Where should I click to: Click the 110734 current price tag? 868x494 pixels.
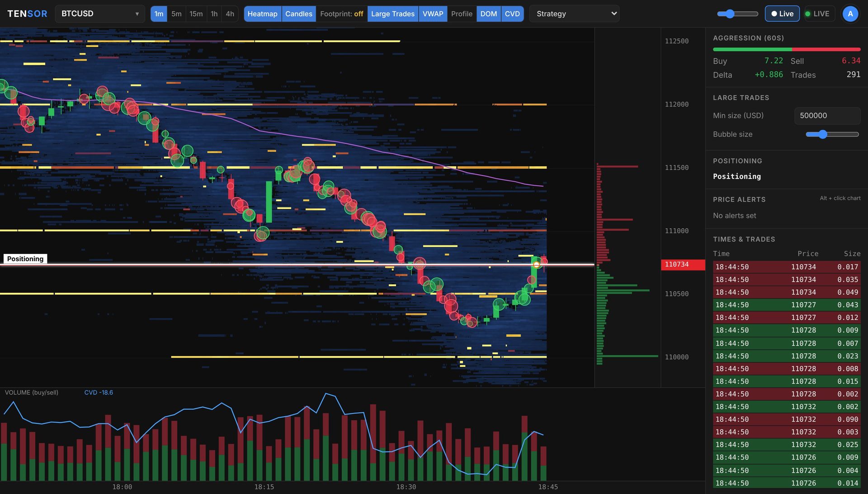683,264
